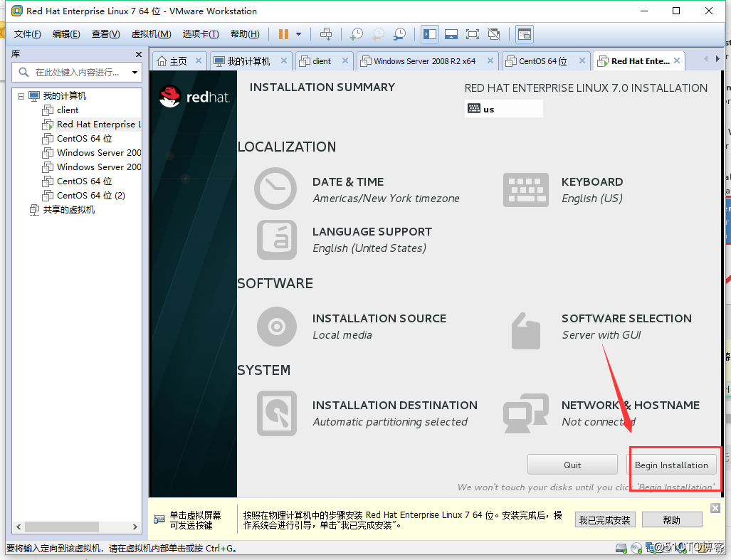The image size is (731, 560).
Task: Select CentOS 64 位 (2) in the tree
Action: click(x=91, y=195)
